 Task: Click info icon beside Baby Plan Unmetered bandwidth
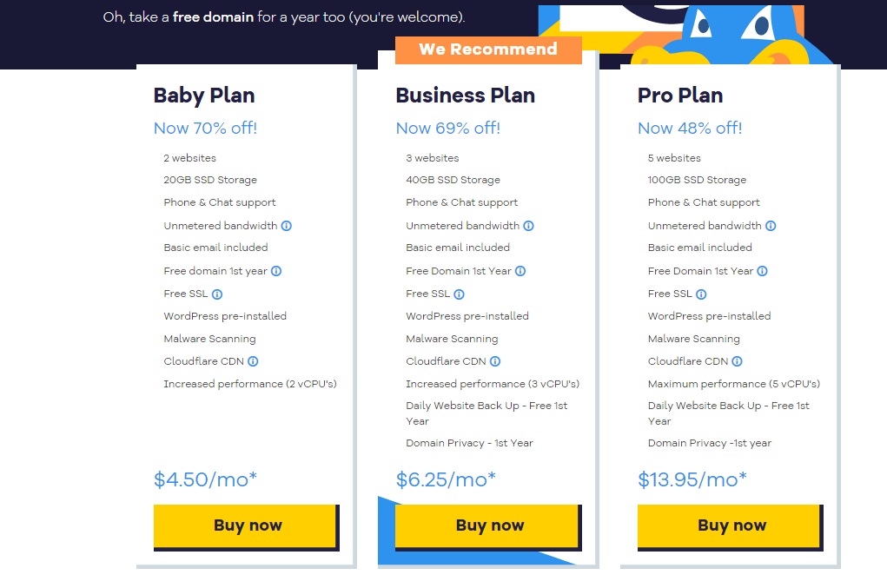[x=286, y=226]
